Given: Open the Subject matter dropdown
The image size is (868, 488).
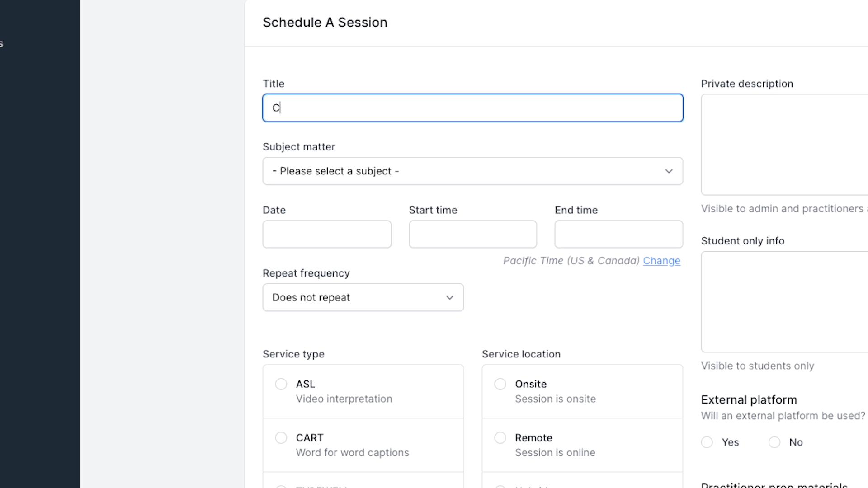Looking at the screenshot, I should tap(472, 171).
